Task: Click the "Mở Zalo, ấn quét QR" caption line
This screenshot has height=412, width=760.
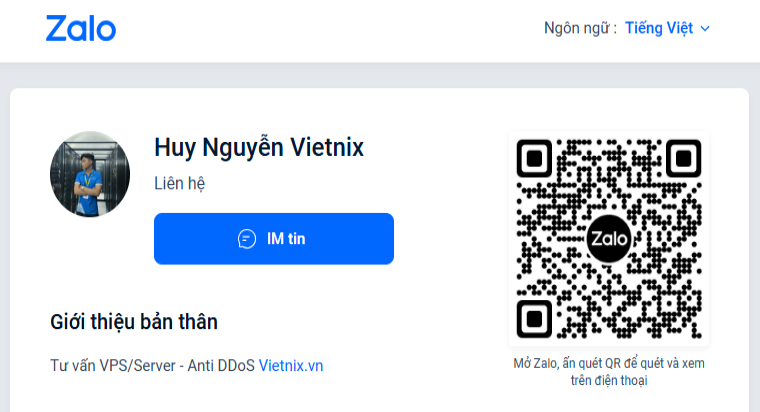Action: pyautogui.click(x=609, y=364)
